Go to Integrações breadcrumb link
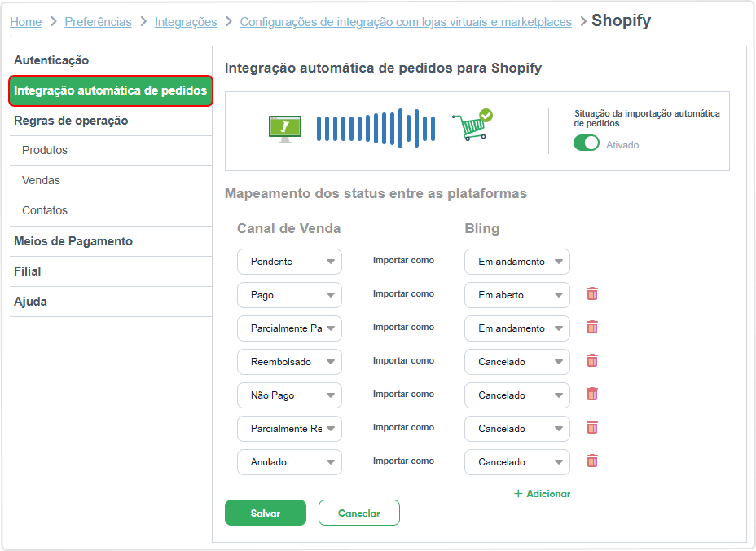756x551 pixels. click(x=186, y=22)
